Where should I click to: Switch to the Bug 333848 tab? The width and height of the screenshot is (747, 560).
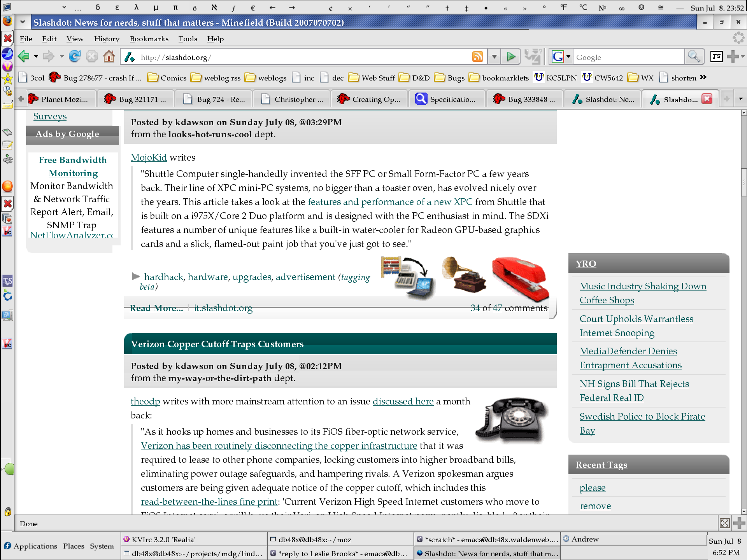(x=524, y=99)
